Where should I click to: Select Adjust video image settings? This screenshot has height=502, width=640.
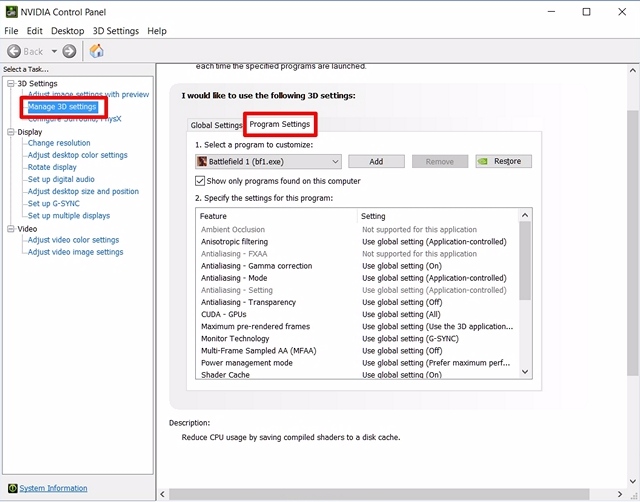[x=76, y=252]
